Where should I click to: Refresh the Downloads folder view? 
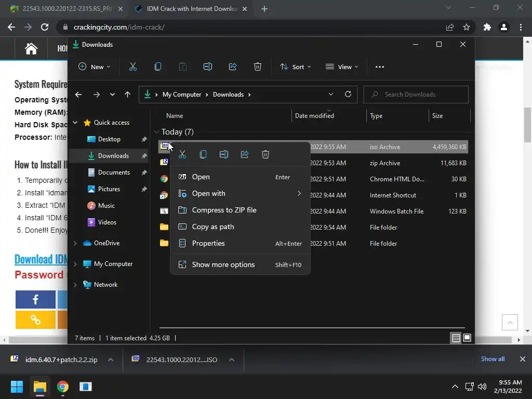point(348,95)
